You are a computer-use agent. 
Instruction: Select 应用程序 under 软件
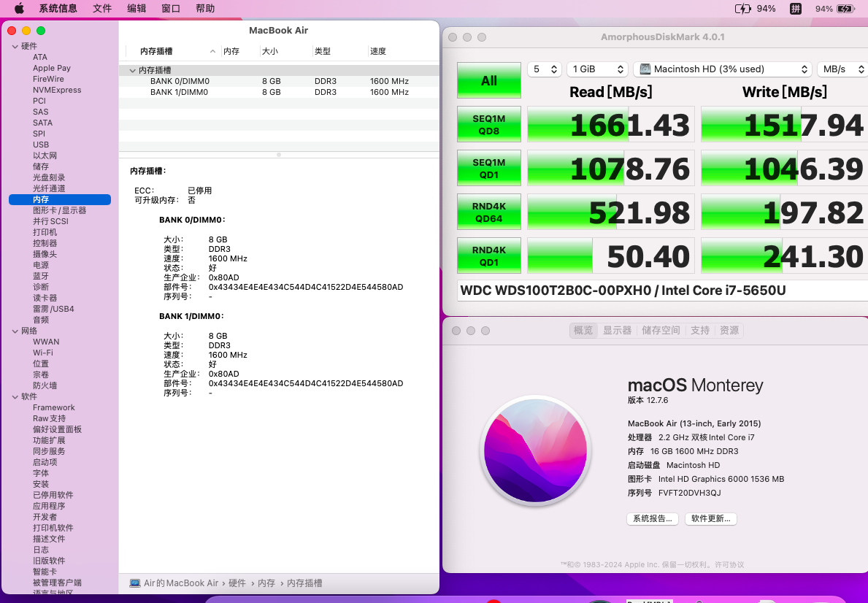click(49, 506)
